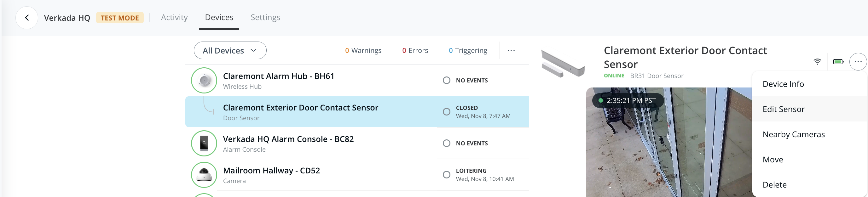Switch to the Activity tab
This screenshot has height=197, width=868.
pos(174,18)
